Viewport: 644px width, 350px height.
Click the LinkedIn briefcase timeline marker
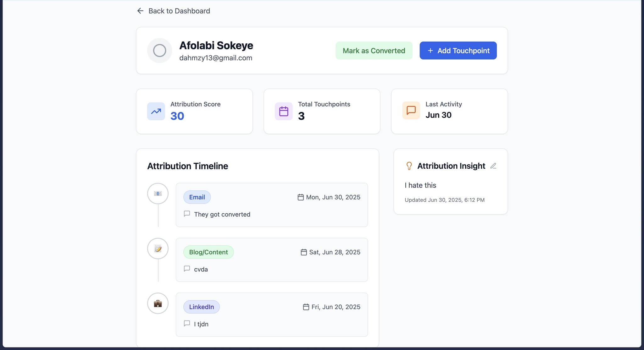click(x=158, y=303)
